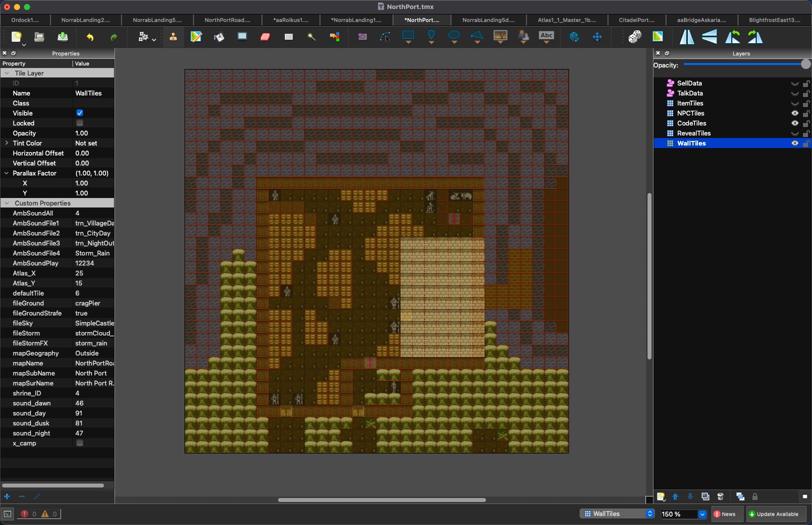Click the layer Opacity slider handle
Image resolution: width=812 pixels, height=525 pixels.
[x=805, y=64]
